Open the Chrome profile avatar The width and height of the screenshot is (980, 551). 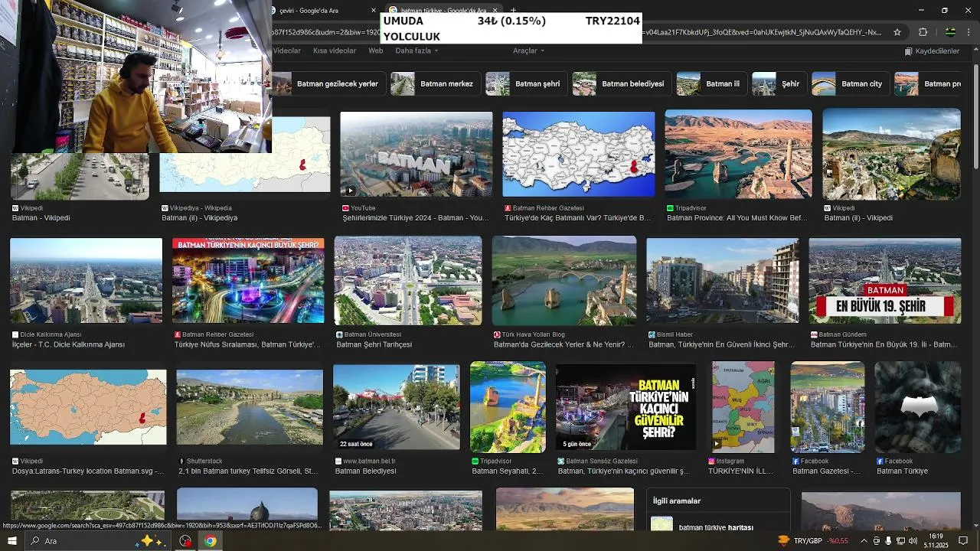click(x=950, y=32)
